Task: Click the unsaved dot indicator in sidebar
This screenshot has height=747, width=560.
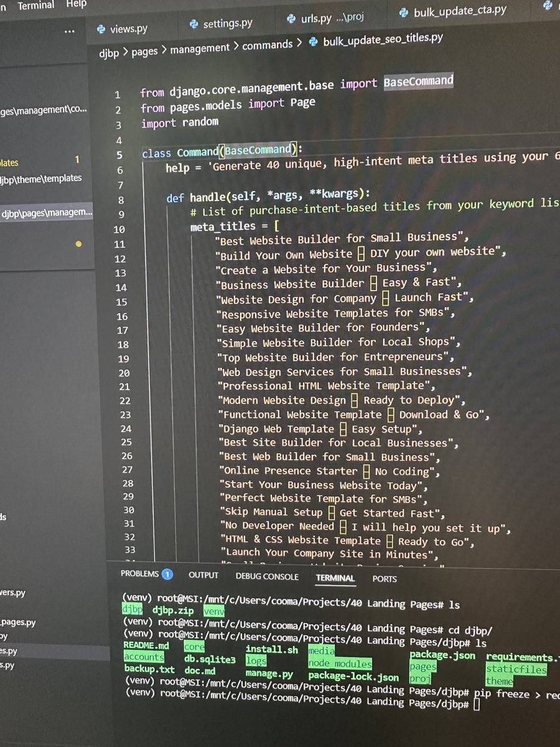Action: [x=78, y=244]
